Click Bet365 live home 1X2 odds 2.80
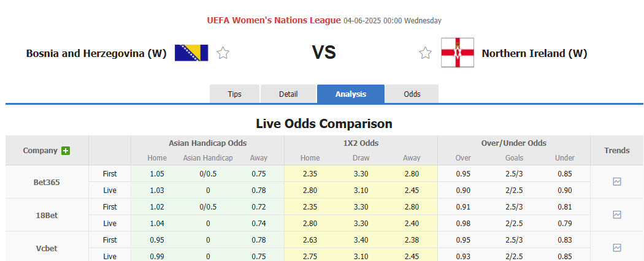 click(x=310, y=191)
